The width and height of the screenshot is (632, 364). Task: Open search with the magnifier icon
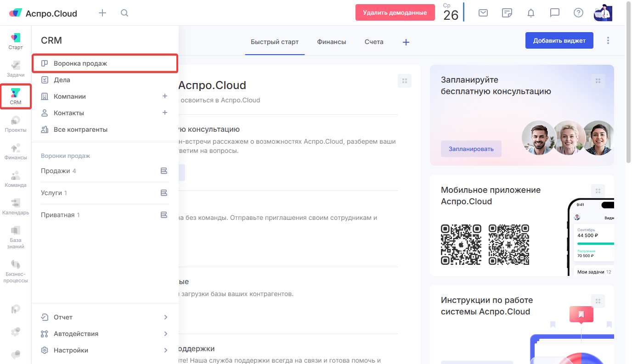pos(124,13)
